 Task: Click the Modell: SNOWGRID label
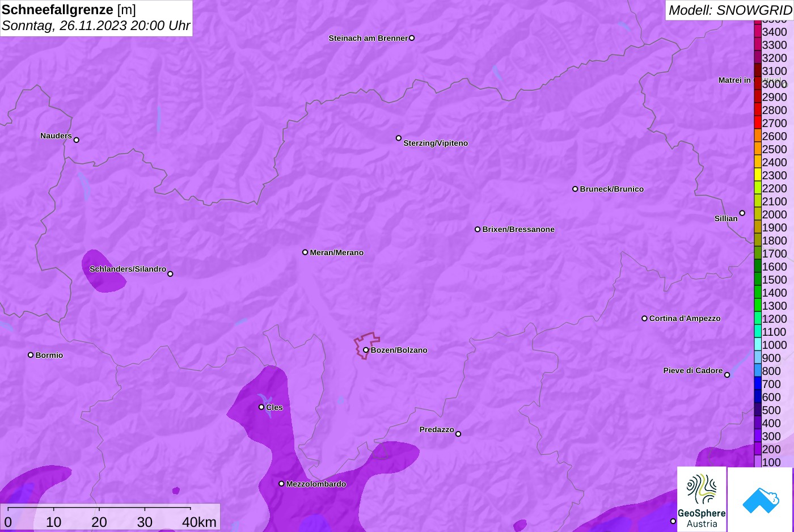click(730, 10)
